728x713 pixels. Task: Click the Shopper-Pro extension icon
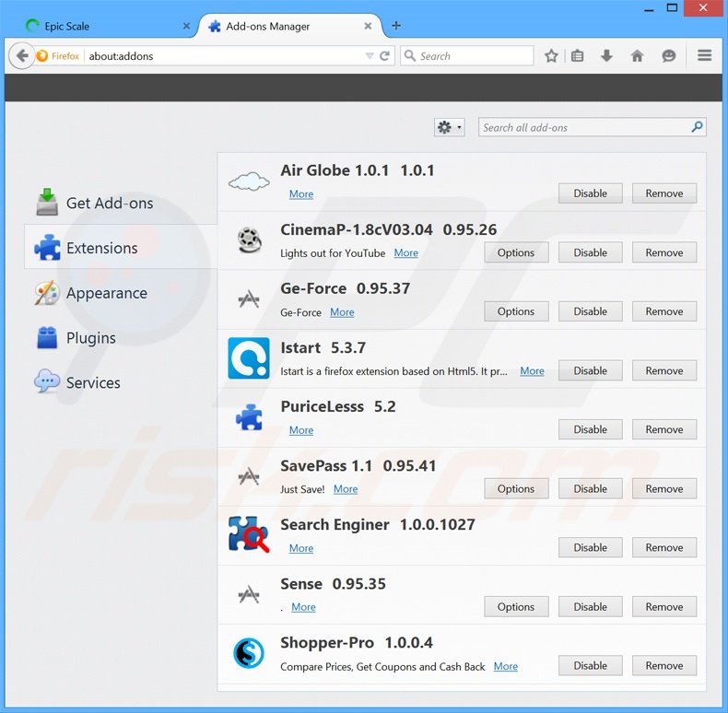pos(249,653)
